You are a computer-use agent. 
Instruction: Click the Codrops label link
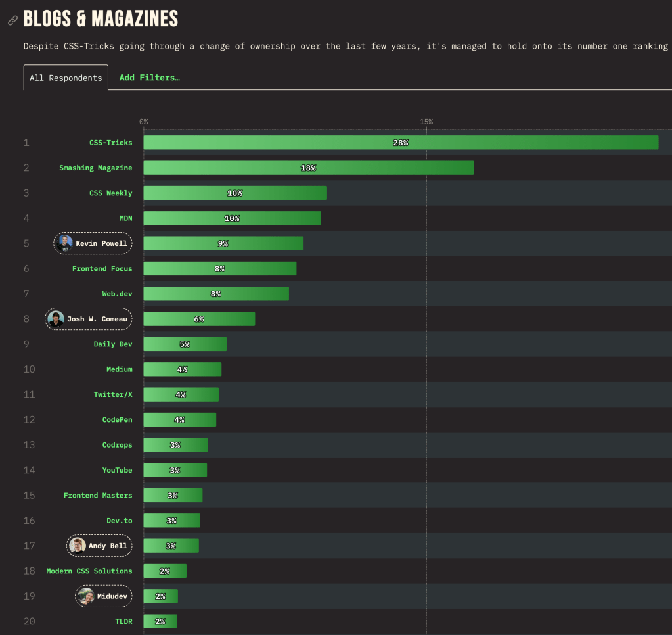pyautogui.click(x=117, y=445)
